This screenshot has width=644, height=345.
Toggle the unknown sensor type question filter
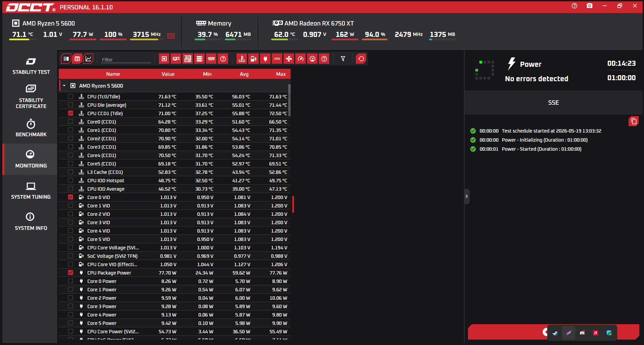324,59
